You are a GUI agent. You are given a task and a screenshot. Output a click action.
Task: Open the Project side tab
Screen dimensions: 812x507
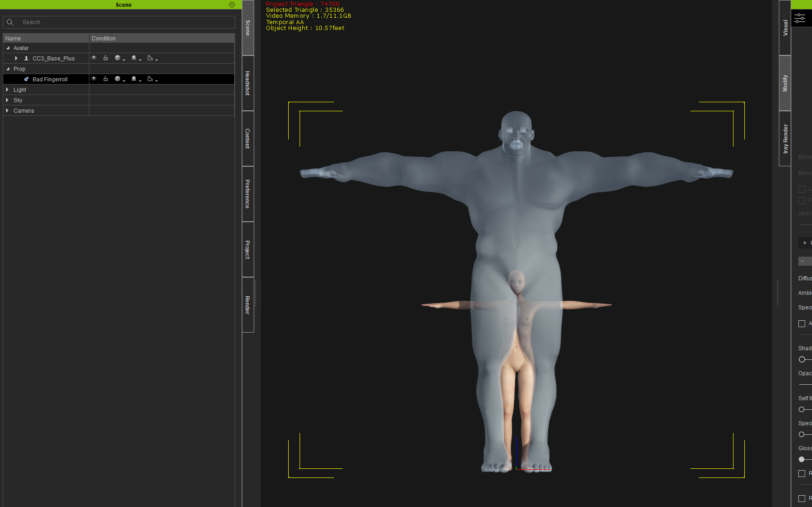point(248,249)
